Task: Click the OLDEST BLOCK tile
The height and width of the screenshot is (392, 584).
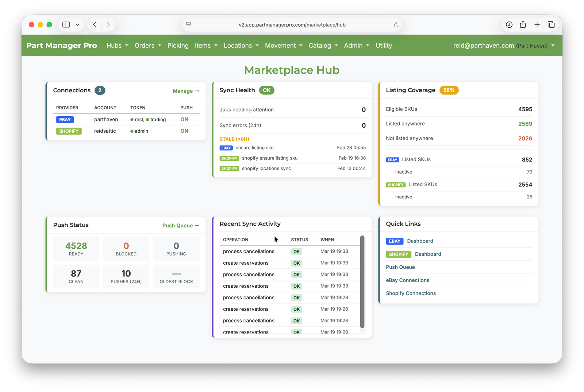Action: (176, 276)
